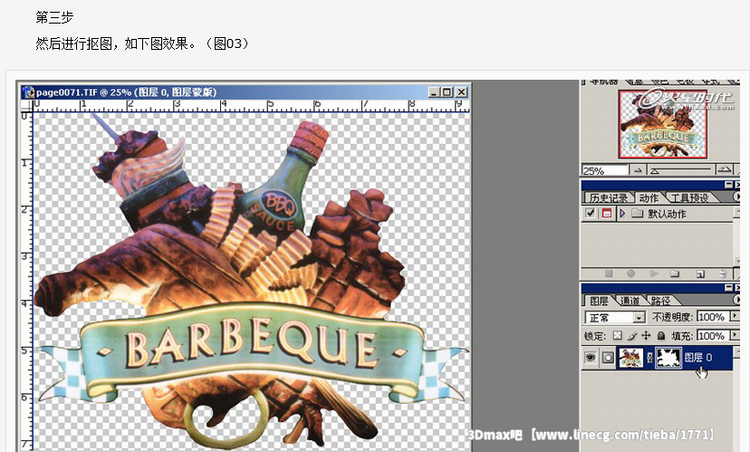Switch to the 历史记录 tab

[608, 198]
